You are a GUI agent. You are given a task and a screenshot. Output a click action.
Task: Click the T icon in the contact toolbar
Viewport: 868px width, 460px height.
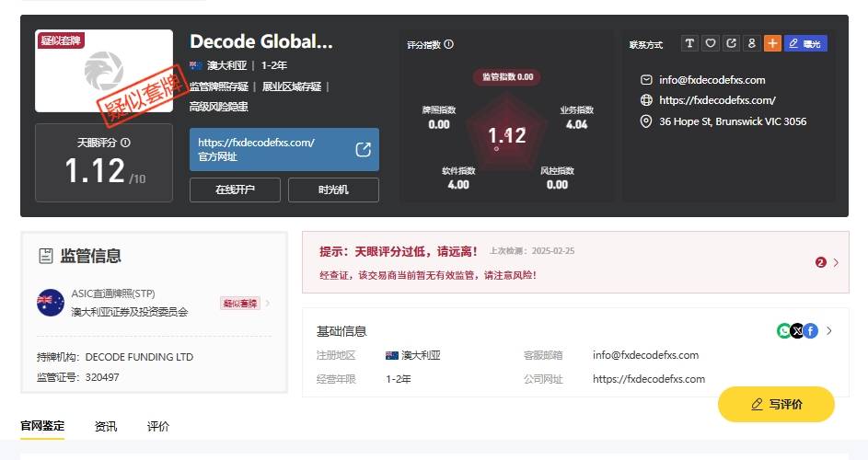click(x=689, y=43)
